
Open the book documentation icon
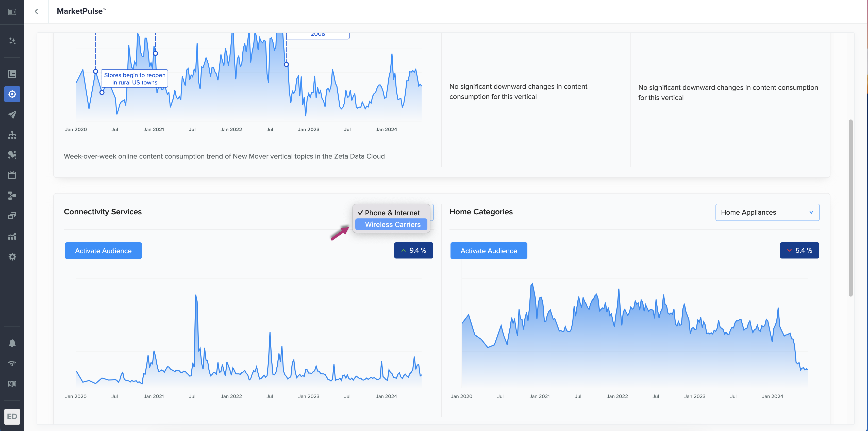pyautogui.click(x=12, y=384)
